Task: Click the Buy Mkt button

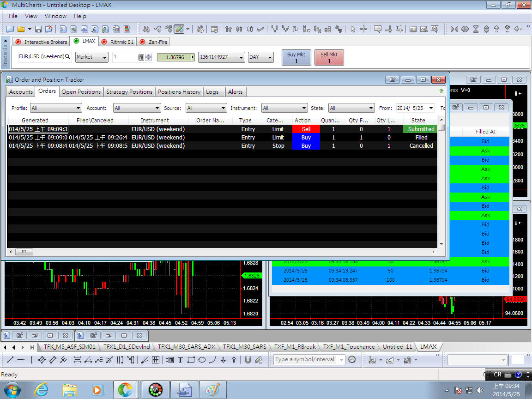Action: click(x=296, y=57)
